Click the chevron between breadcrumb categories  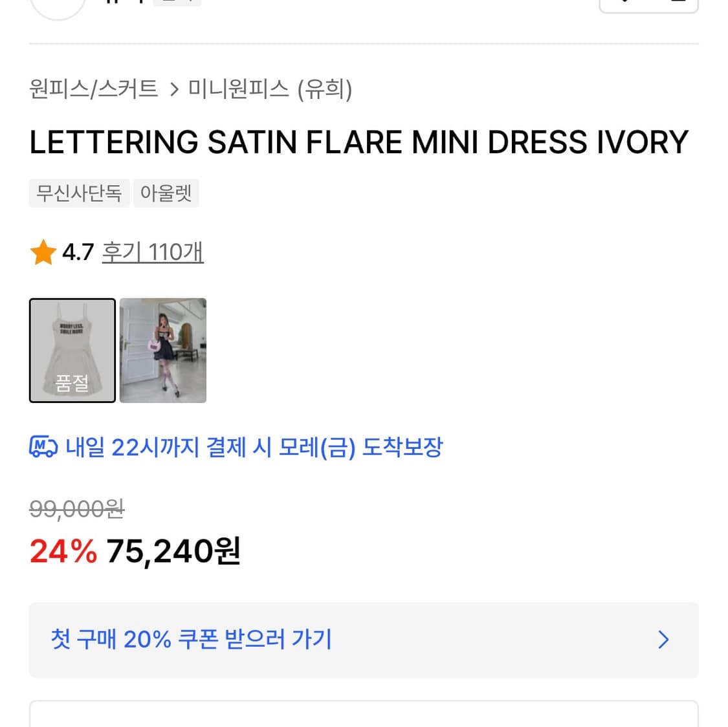[x=173, y=90]
